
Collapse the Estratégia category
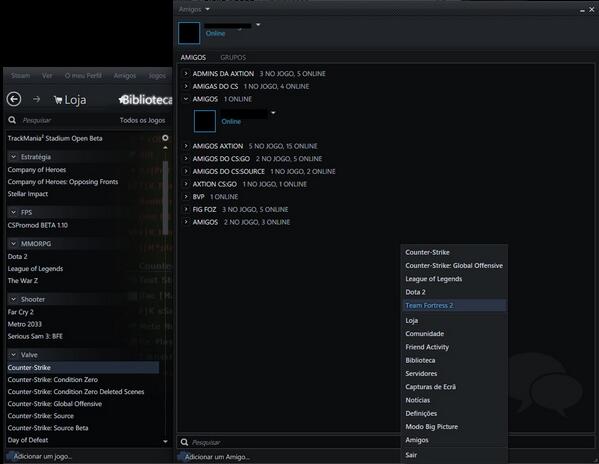[13, 157]
